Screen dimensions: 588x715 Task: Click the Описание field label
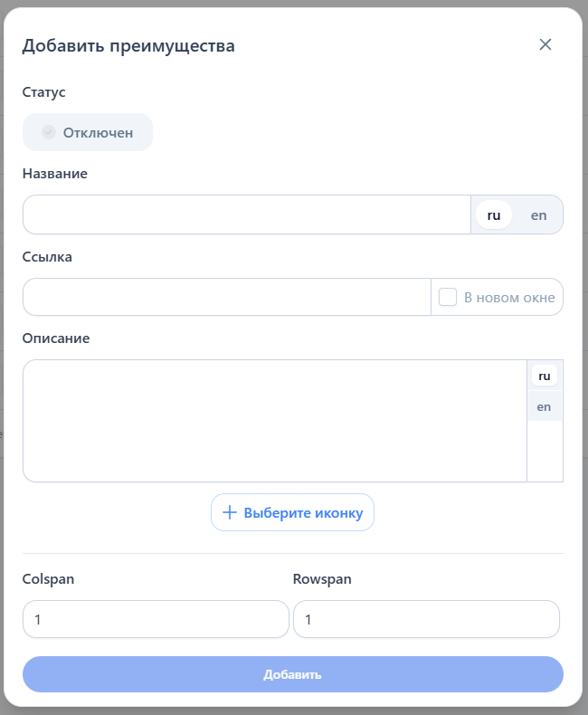point(56,338)
